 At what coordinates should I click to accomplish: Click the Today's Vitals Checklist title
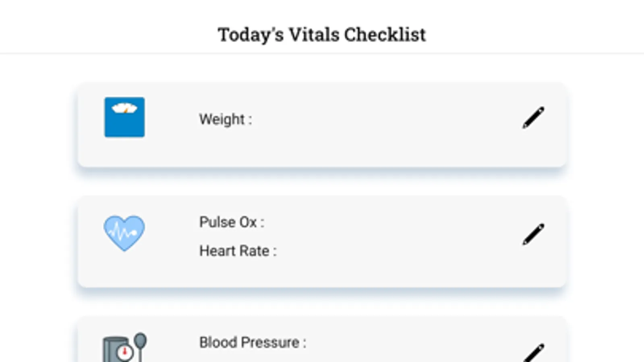(x=321, y=35)
